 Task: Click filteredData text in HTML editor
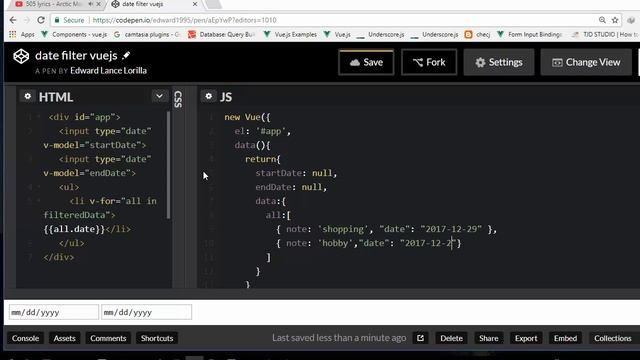point(77,215)
